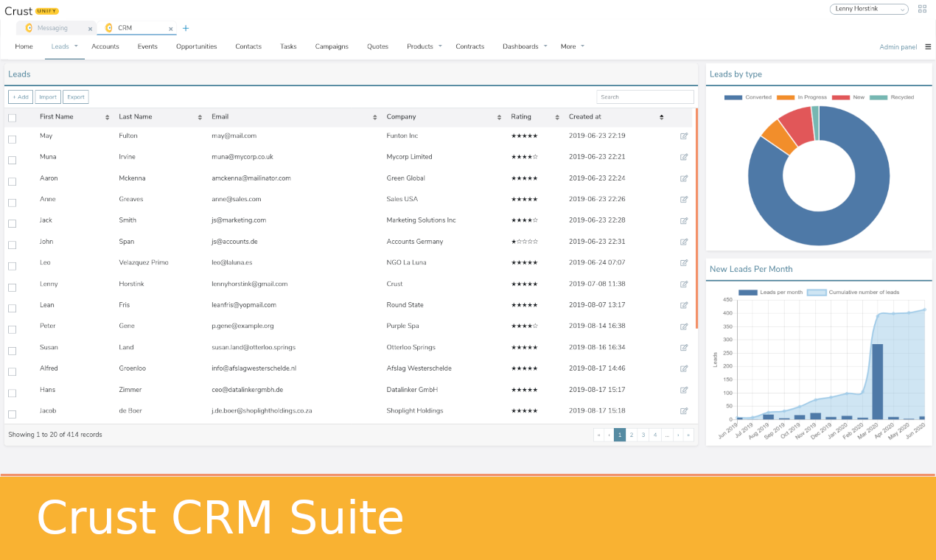This screenshot has height=560, width=936.
Task: Toggle In Progress legend swatch
Action: pyautogui.click(x=786, y=97)
